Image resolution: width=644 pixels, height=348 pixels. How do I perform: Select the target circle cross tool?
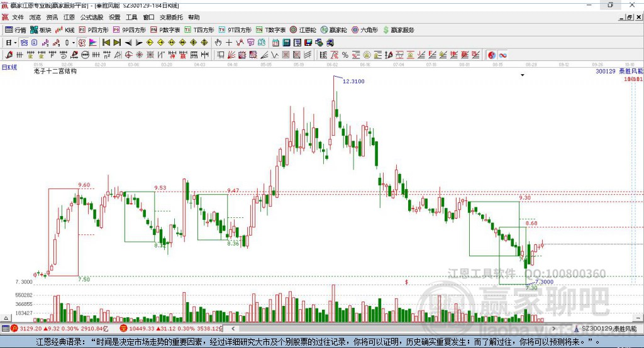(x=128, y=55)
